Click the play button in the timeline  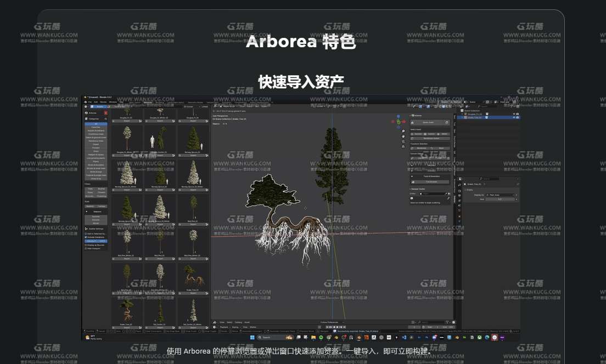coord(337,327)
